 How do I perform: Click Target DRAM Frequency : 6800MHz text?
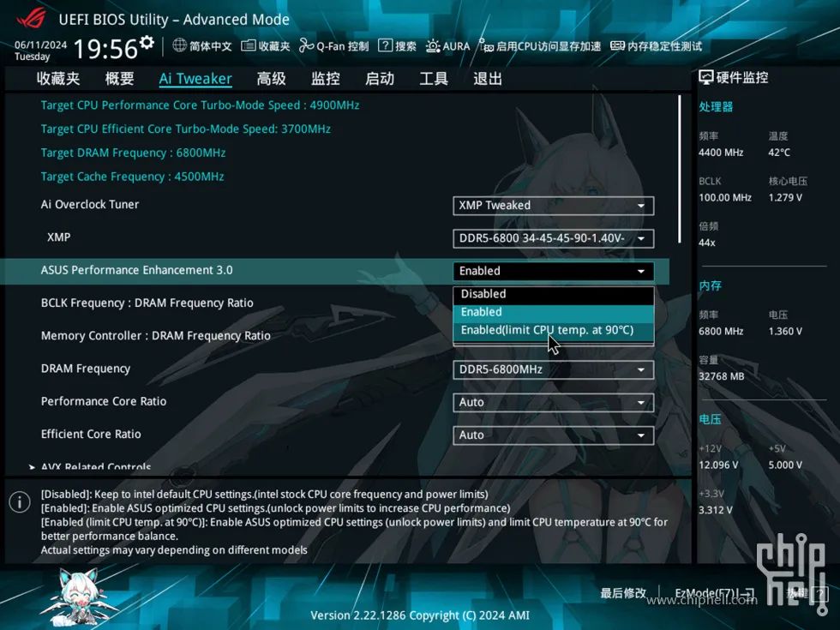[x=133, y=153]
